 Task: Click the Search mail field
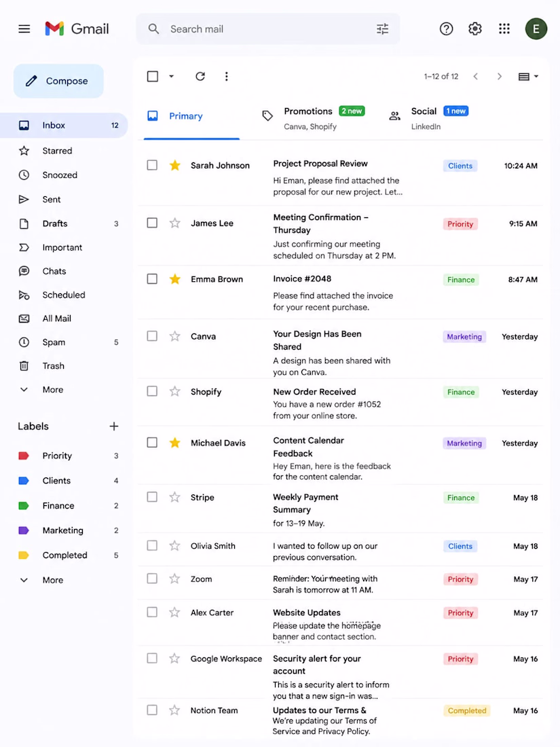tap(267, 29)
